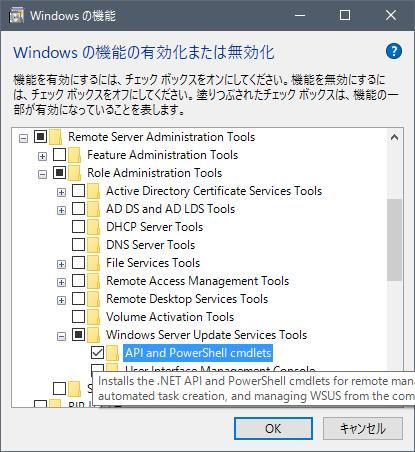This screenshot has height=452, width=415.
Task: Confirm changes with the OK button
Action: click(x=273, y=428)
